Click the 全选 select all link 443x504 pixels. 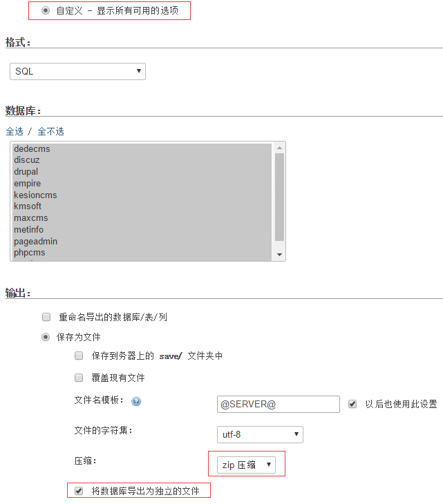(15, 131)
